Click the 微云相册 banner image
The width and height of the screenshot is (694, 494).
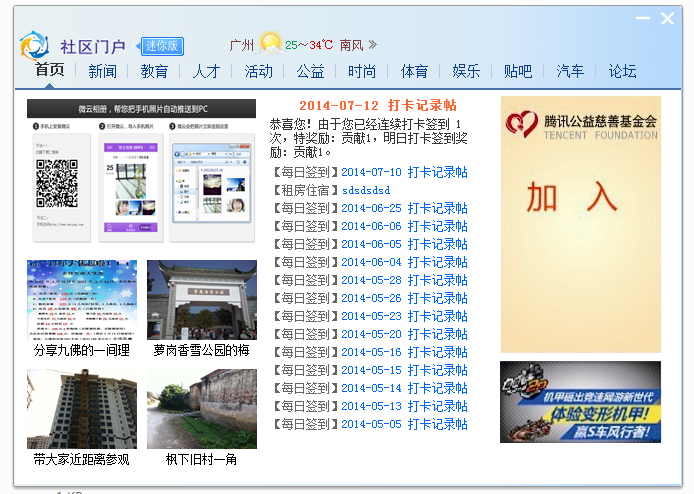click(141, 171)
